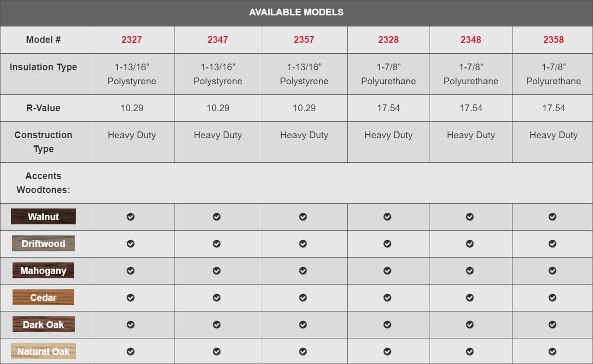Select the Driftwood woodtone swatch
The height and width of the screenshot is (364, 593).
(x=43, y=244)
